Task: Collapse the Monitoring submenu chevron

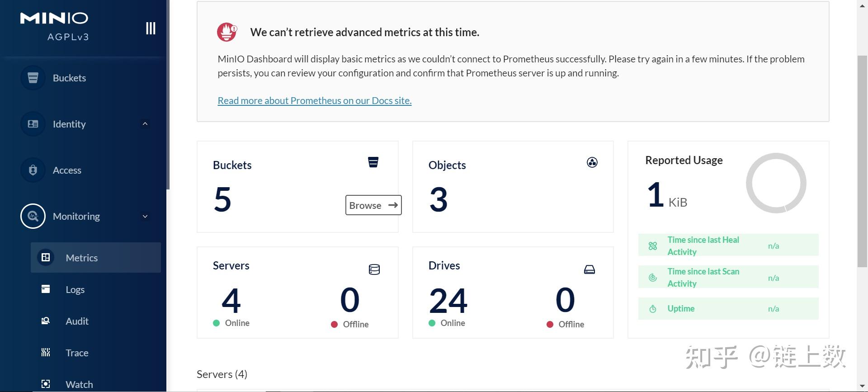Action: pyautogui.click(x=145, y=217)
